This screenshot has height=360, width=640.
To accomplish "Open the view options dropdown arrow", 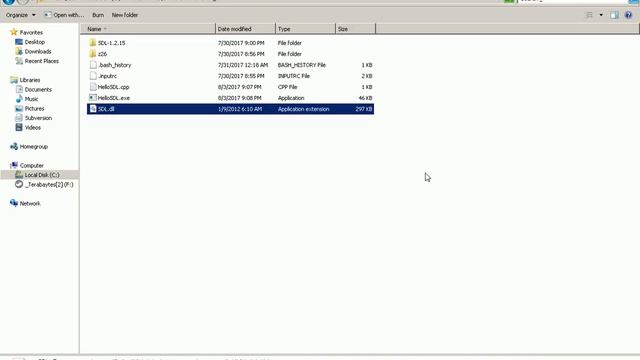I will pos(601,15).
